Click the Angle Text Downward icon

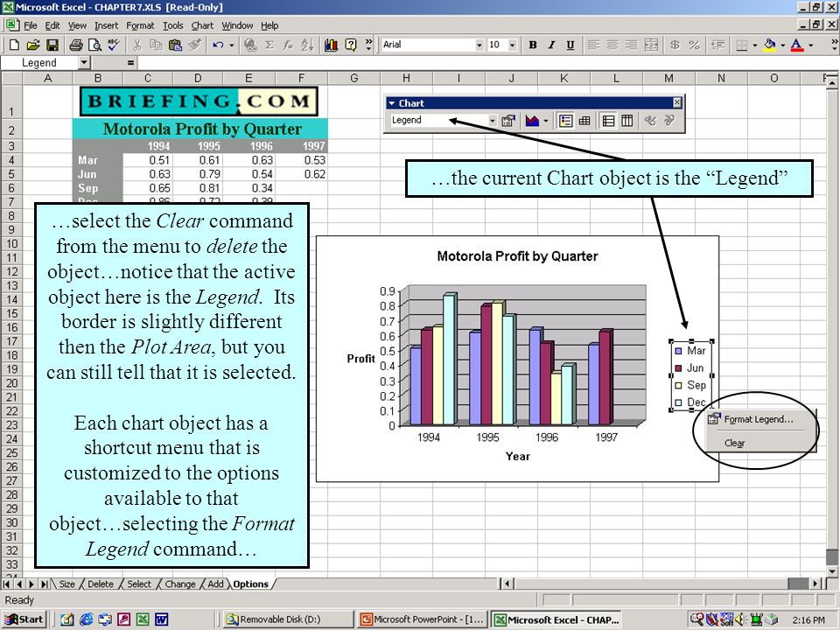(650, 121)
